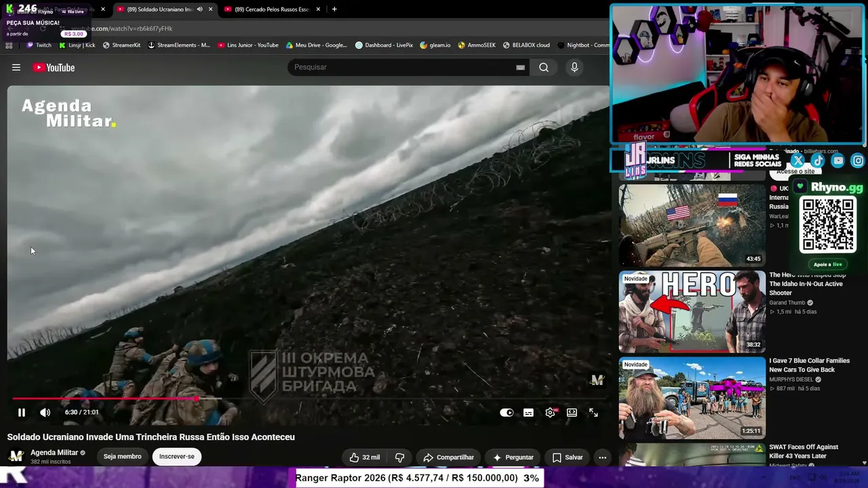Enter fullscreen mode

(593, 412)
